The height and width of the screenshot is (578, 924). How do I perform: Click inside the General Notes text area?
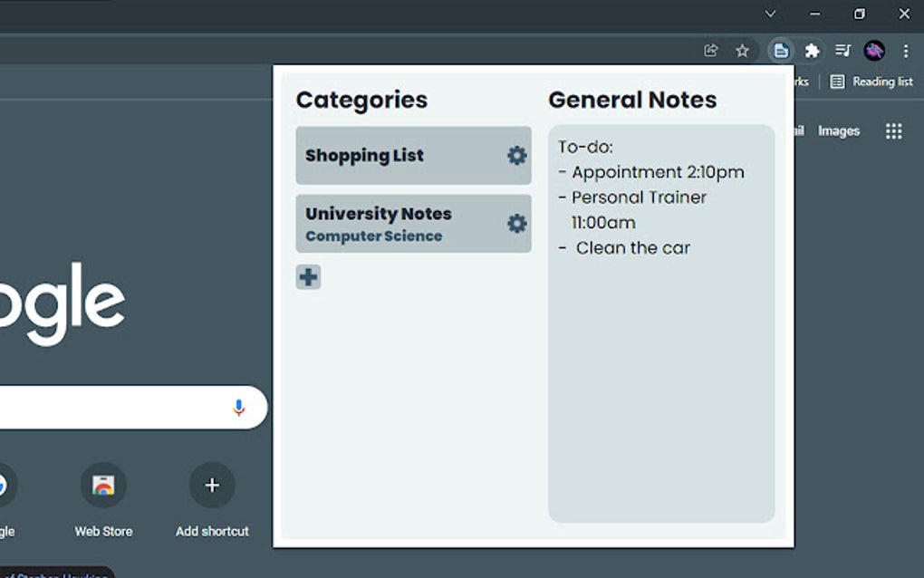click(661, 381)
